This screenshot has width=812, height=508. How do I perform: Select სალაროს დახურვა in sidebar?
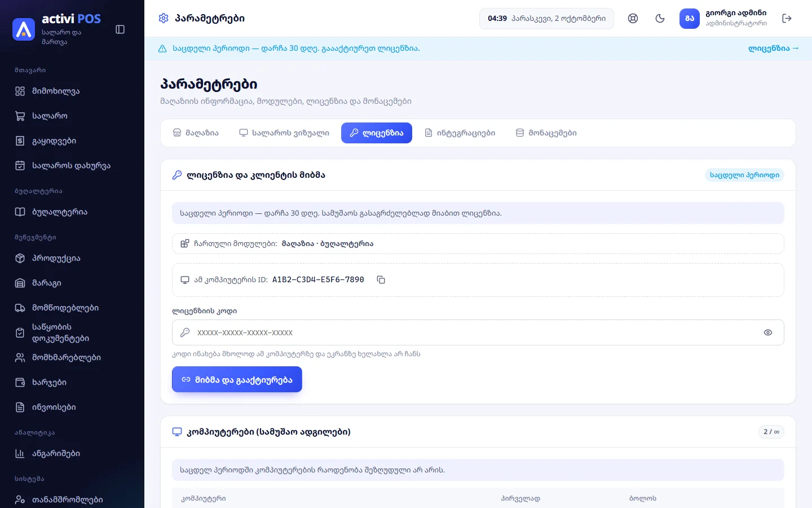click(72, 165)
